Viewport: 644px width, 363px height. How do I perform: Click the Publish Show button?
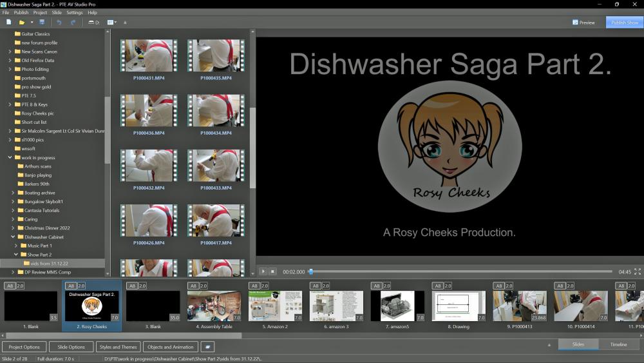pos(624,23)
